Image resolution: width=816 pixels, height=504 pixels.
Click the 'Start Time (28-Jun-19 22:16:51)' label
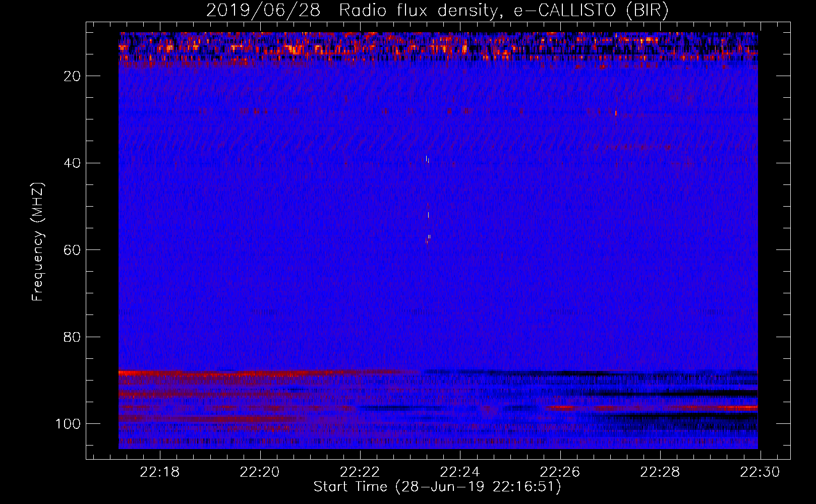point(437,487)
